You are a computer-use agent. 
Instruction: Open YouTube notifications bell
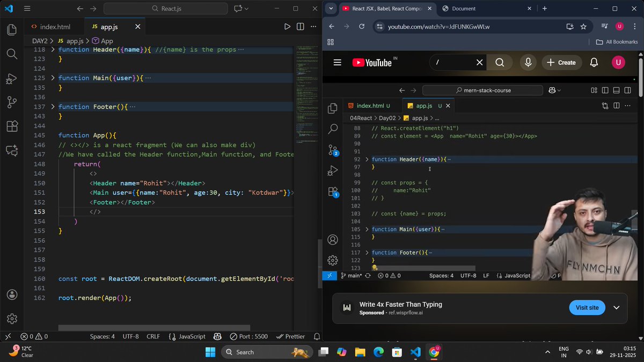(x=594, y=62)
